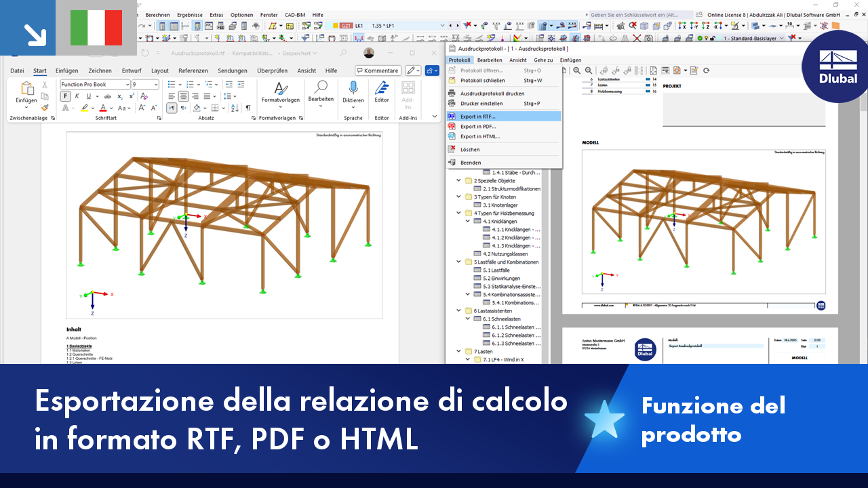Switch to Word Einfügen tab
The width and height of the screenshot is (868, 488).
click(66, 70)
